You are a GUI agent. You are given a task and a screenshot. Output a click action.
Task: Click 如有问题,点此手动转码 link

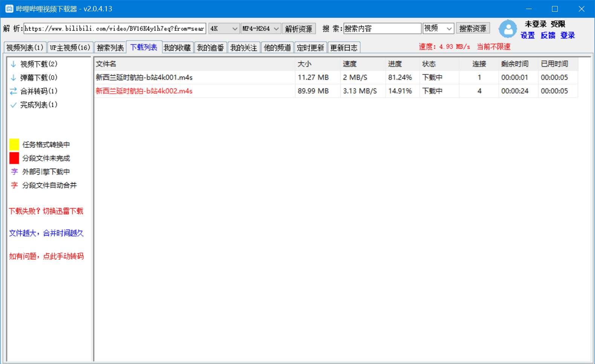point(46,256)
